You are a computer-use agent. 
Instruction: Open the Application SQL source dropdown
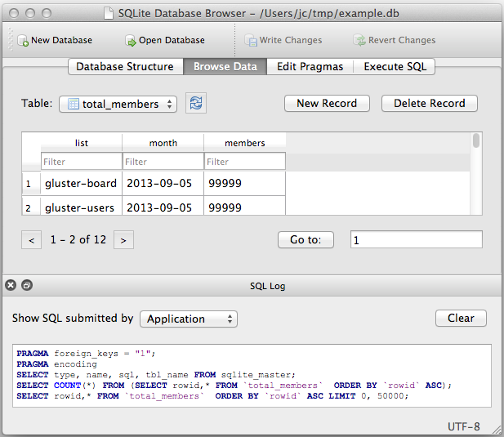[x=189, y=319]
